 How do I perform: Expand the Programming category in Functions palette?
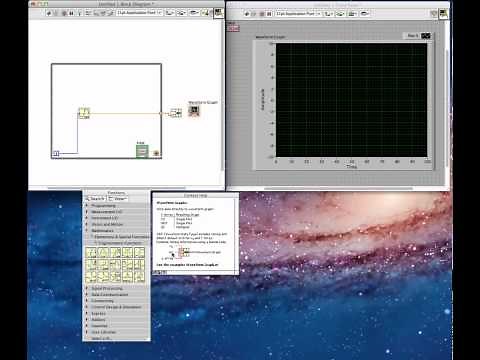116,206
